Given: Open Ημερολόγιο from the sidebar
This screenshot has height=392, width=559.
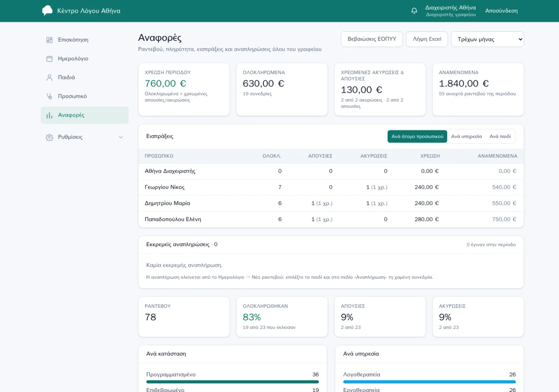Looking at the screenshot, I should click(85, 59).
